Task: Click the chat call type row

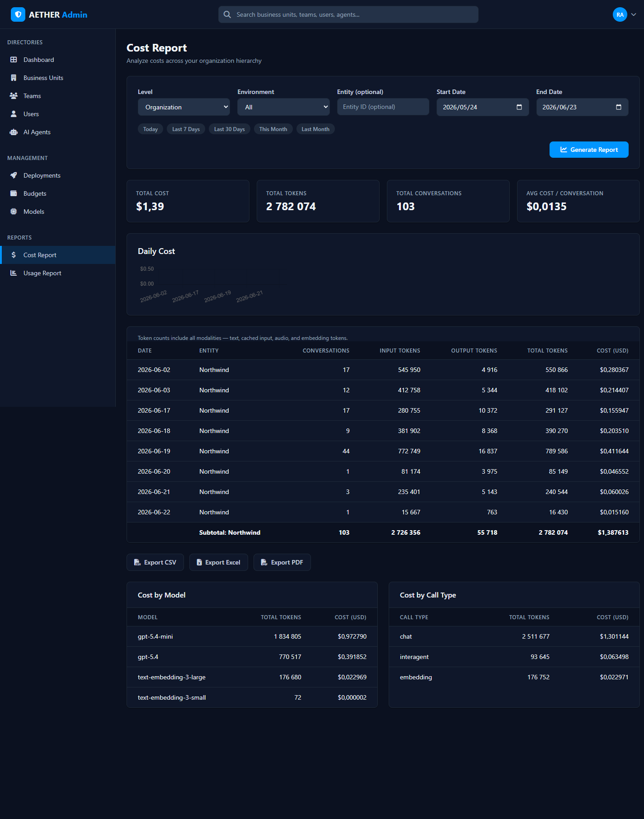Action: 514,636
